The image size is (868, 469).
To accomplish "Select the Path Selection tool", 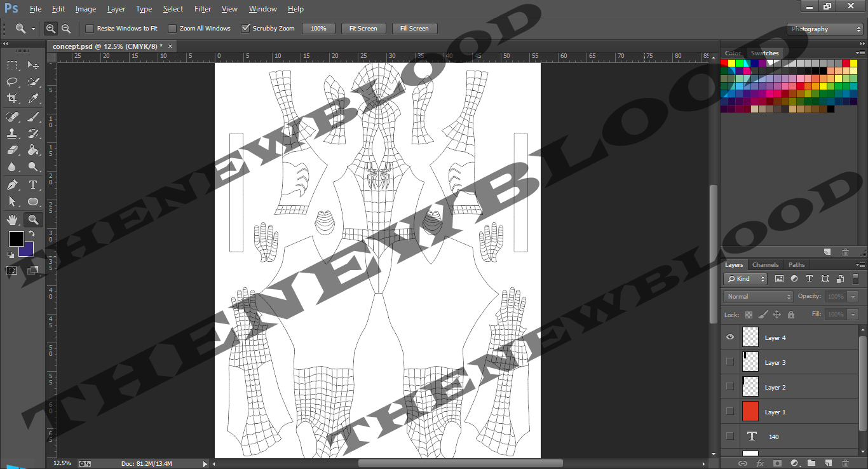I will pos(12,201).
